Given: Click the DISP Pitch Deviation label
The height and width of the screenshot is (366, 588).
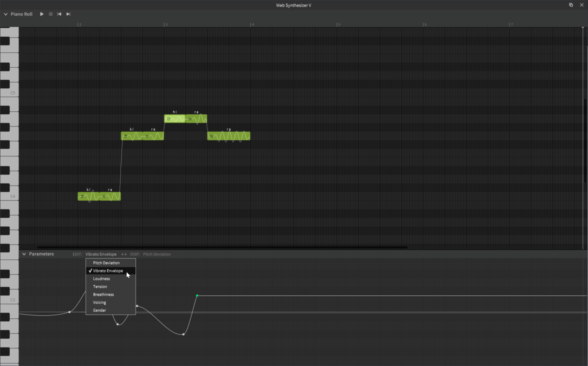Looking at the screenshot, I should pyautogui.click(x=157, y=254).
